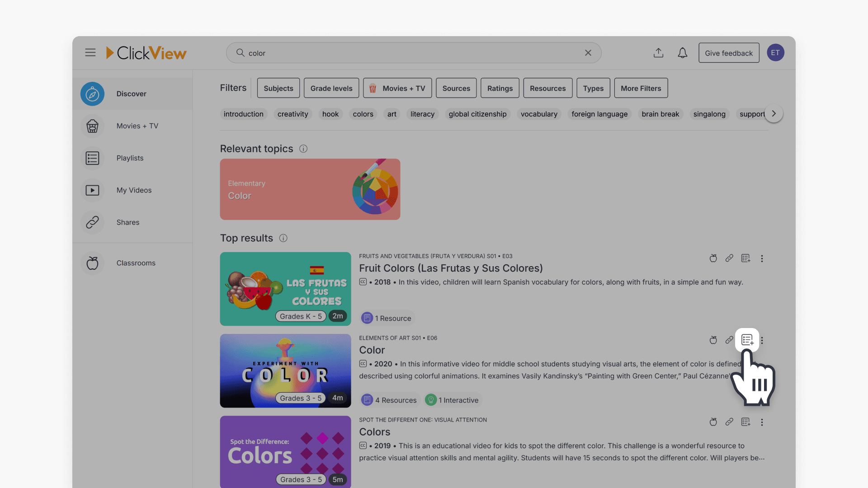868x488 pixels.
Task: Open Classrooms from the sidebar
Action: [x=136, y=263]
